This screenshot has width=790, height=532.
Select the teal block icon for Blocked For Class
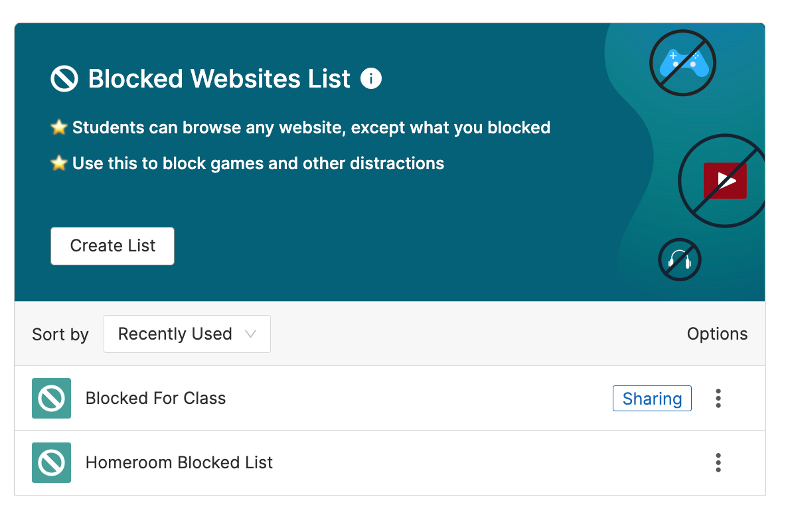pyautogui.click(x=51, y=398)
